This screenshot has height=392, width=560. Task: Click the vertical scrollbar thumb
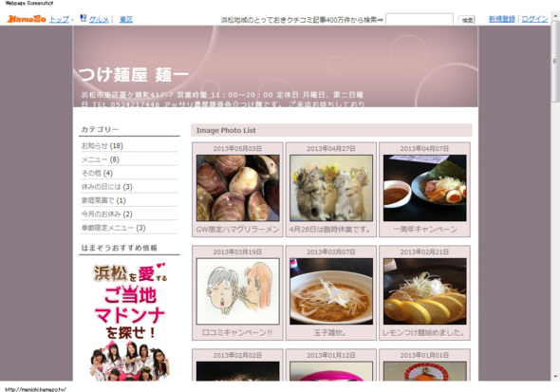[555, 62]
